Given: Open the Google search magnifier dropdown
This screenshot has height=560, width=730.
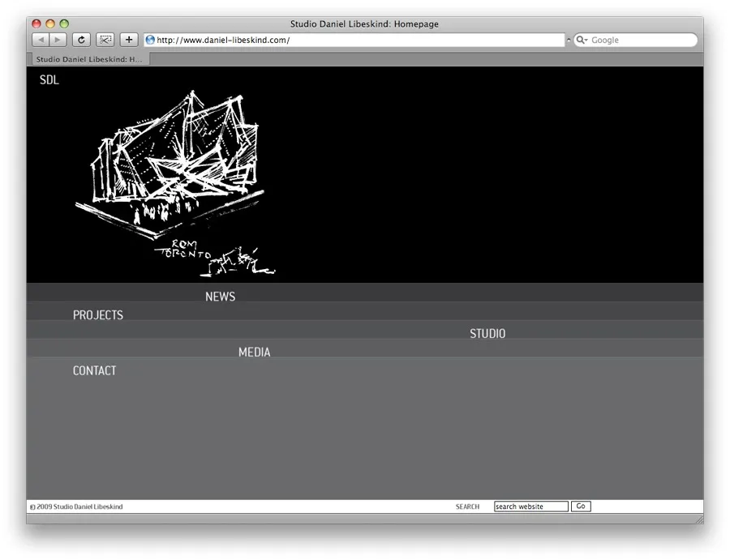Looking at the screenshot, I should point(582,40).
